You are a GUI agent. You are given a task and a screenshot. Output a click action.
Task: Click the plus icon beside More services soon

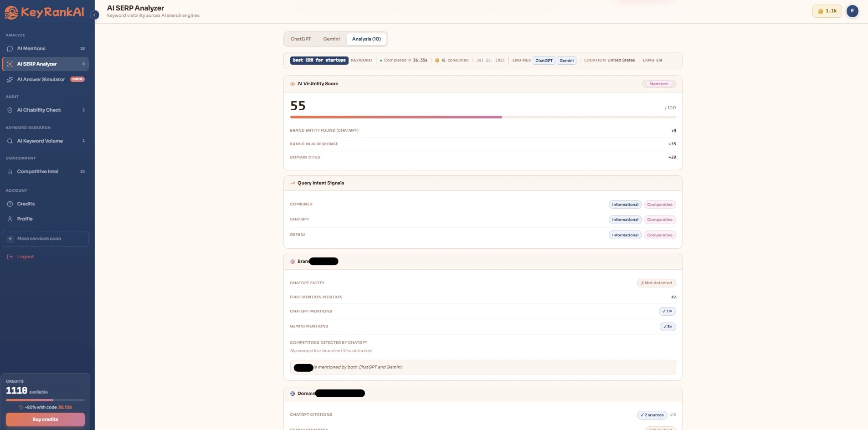[10, 239]
